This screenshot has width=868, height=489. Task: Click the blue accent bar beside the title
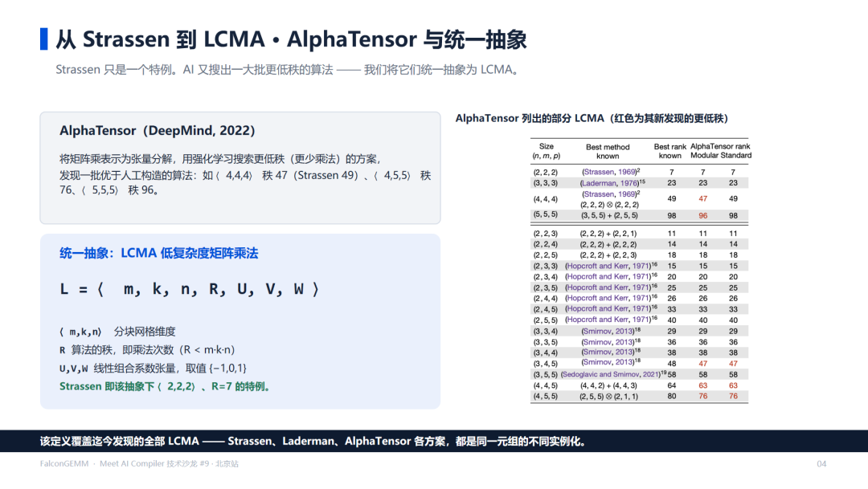click(43, 39)
